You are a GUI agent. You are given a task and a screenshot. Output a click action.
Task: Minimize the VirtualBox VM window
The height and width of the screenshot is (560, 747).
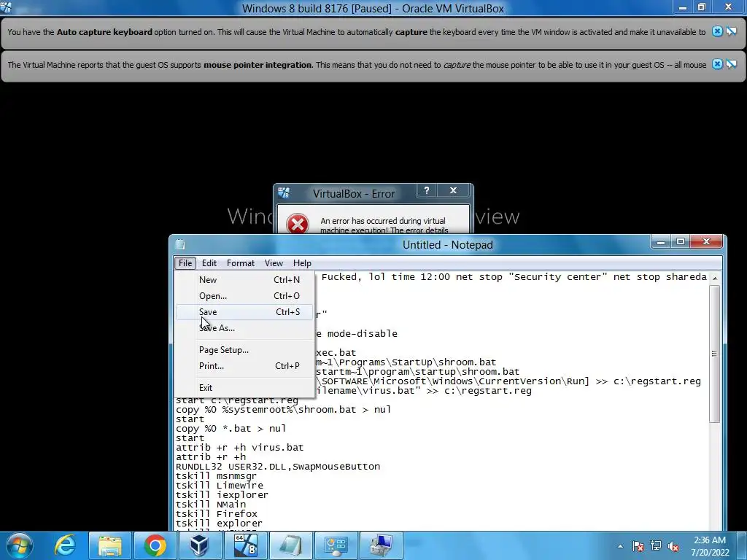tap(682, 7)
